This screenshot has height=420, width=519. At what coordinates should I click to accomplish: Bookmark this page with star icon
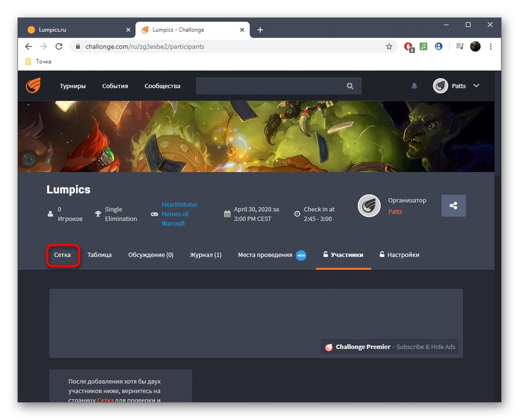coord(389,46)
